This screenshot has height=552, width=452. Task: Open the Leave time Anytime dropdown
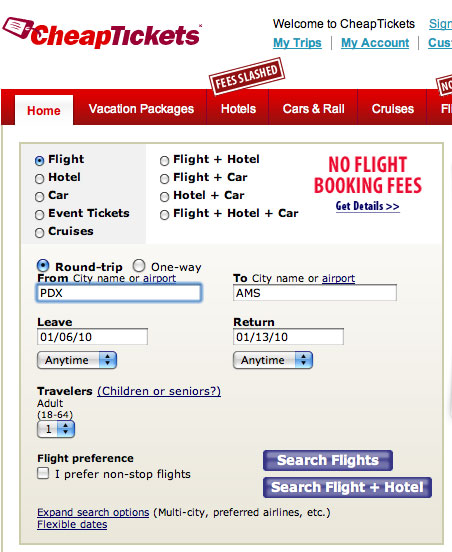(x=77, y=360)
